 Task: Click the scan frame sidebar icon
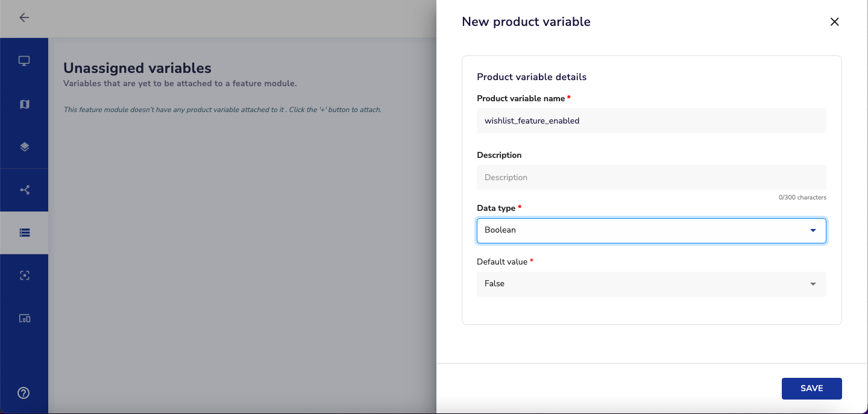pos(24,275)
